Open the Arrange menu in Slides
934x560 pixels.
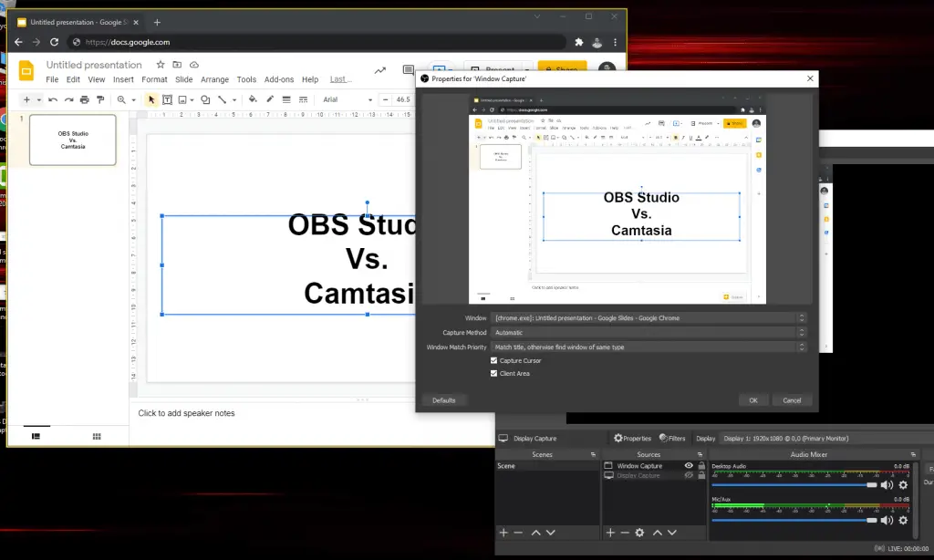click(x=214, y=79)
